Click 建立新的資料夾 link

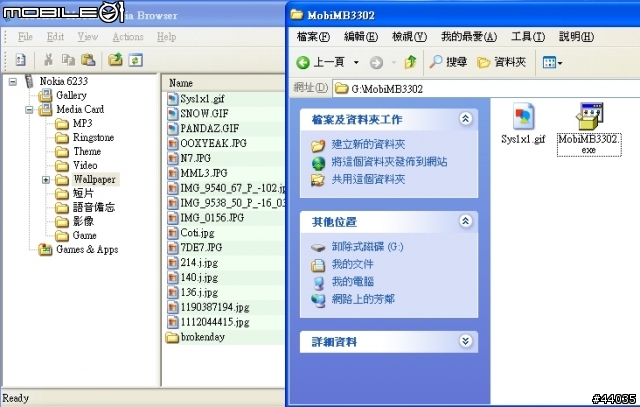click(x=368, y=144)
